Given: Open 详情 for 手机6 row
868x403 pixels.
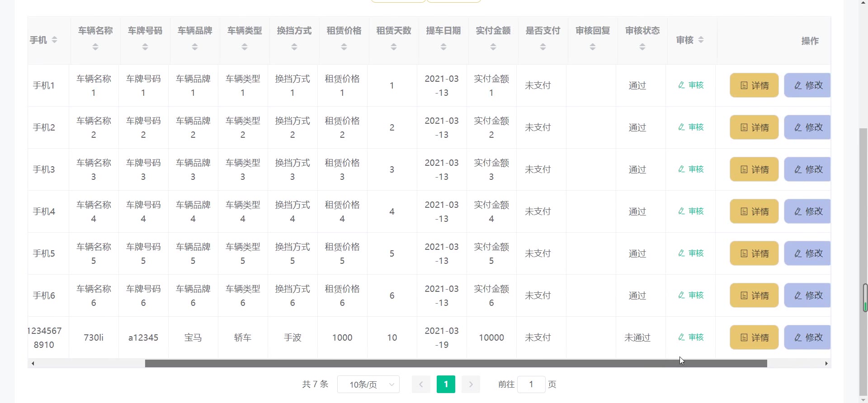Looking at the screenshot, I should [x=754, y=295].
